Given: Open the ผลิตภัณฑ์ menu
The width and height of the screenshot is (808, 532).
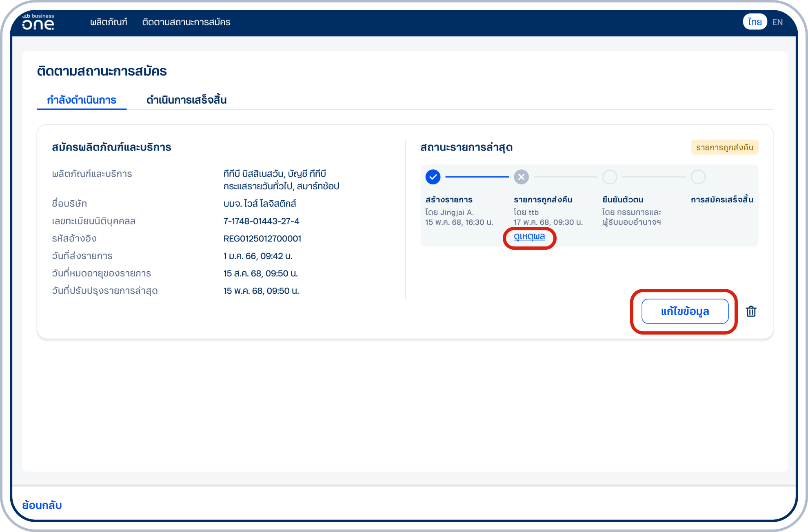Looking at the screenshot, I should coord(109,22).
